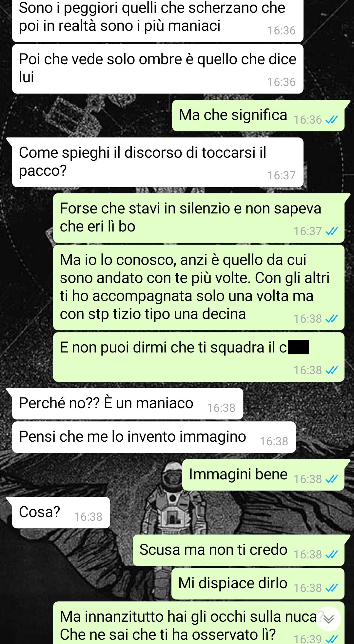Tap read ticks on the 'una decina' message
Screen dimensions: 354x644
[331, 319]
